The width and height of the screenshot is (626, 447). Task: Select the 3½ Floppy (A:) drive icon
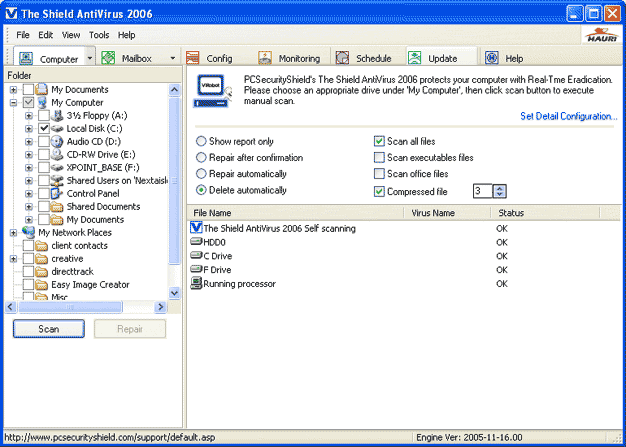(57, 116)
